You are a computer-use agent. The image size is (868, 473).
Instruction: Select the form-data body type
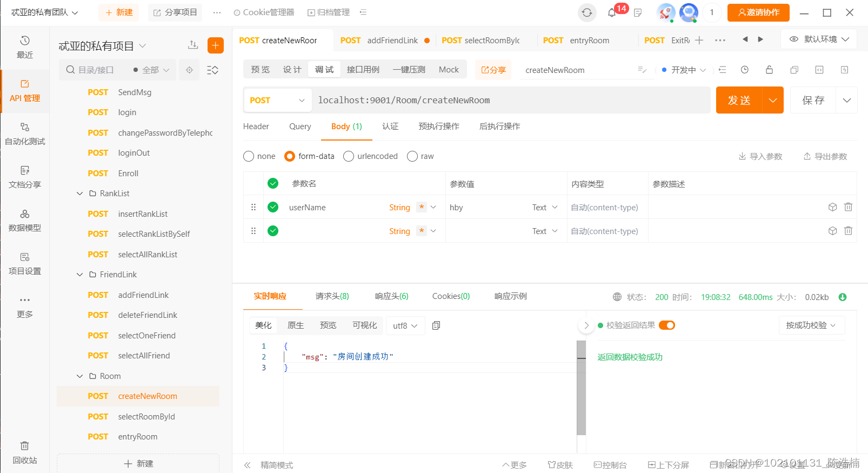(290, 156)
